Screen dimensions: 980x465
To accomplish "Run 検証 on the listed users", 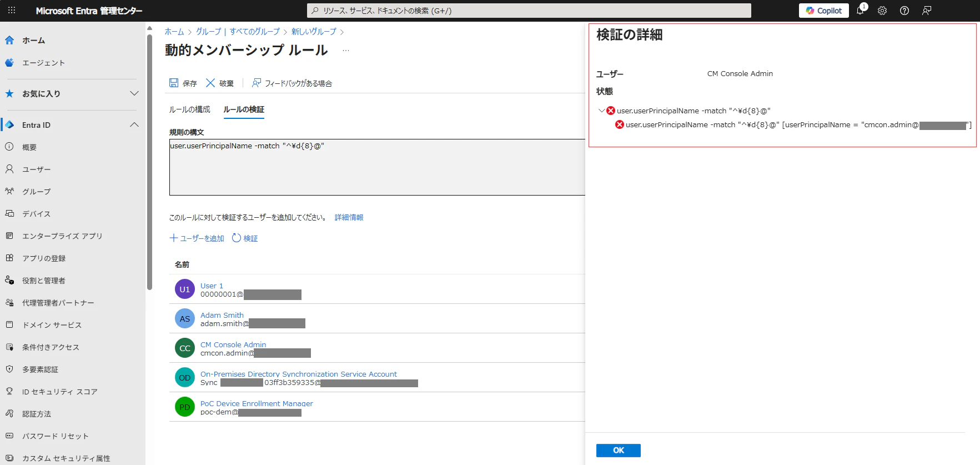I will point(245,238).
